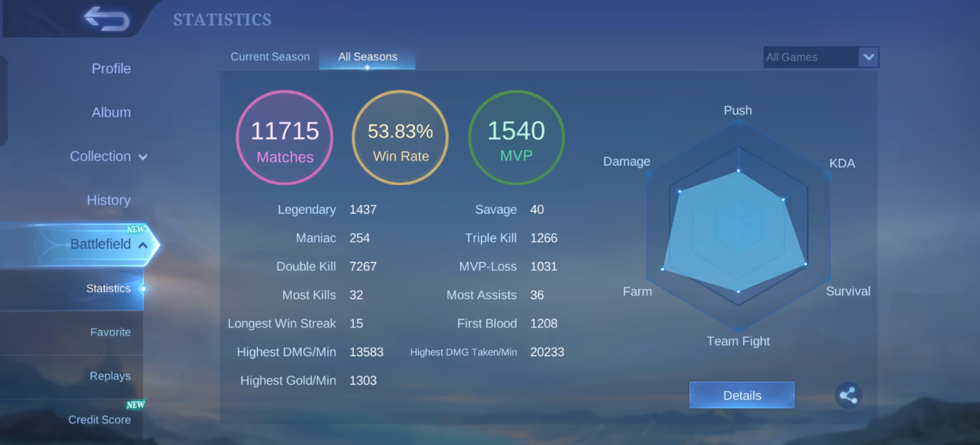Go to the History section
This screenshot has width=980, height=445.
coord(108,200)
